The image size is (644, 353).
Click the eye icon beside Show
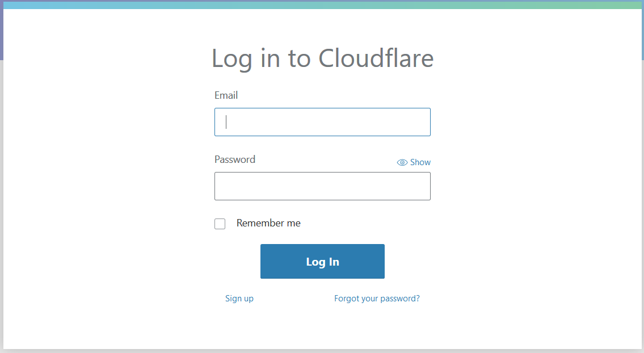402,162
